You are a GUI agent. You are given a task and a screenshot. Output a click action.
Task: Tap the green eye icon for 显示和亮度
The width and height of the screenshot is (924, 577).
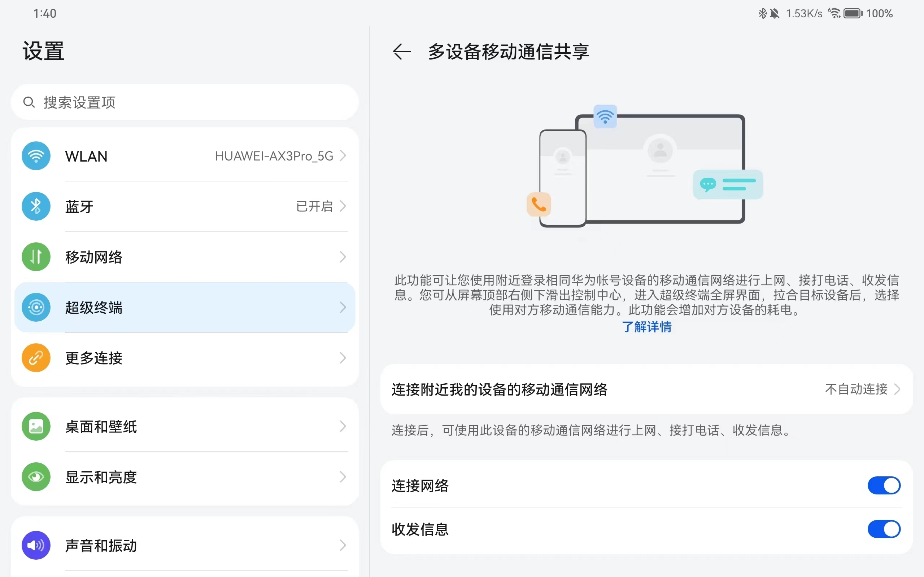pyautogui.click(x=36, y=477)
